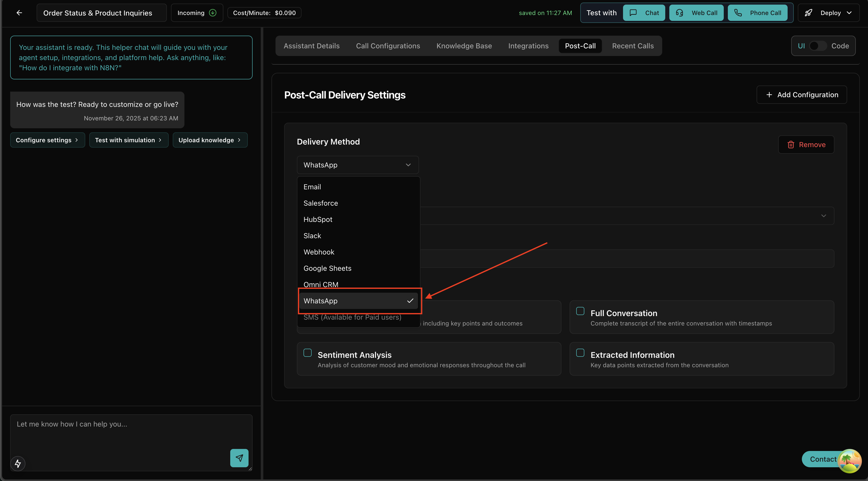The image size is (868, 481).
Task: Click the Test with simulation button
Action: [x=128, y=140]
